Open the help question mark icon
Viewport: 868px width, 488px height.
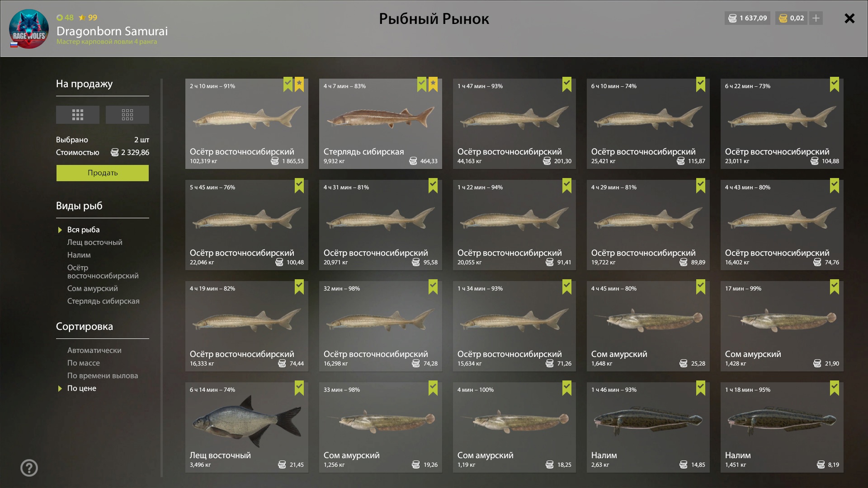tap(29, 468)
